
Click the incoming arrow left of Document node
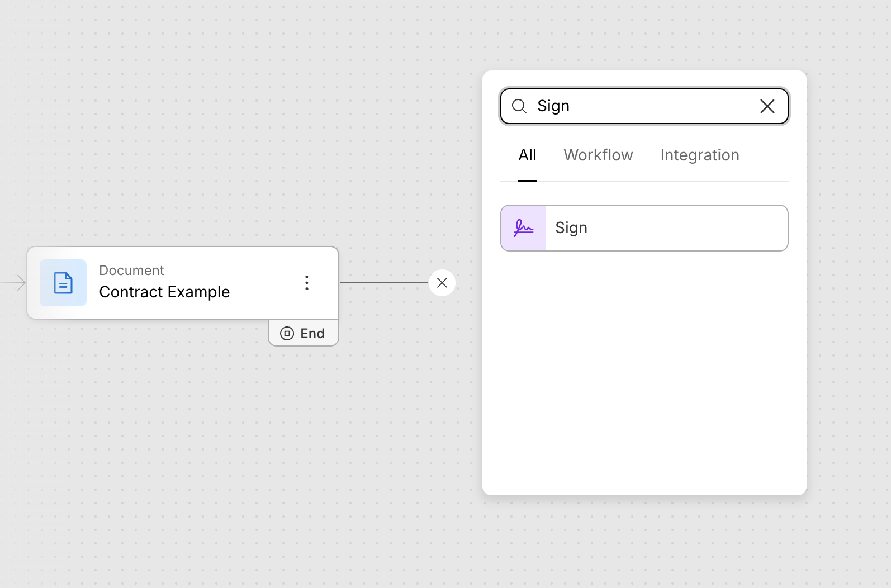pos(13,283)
